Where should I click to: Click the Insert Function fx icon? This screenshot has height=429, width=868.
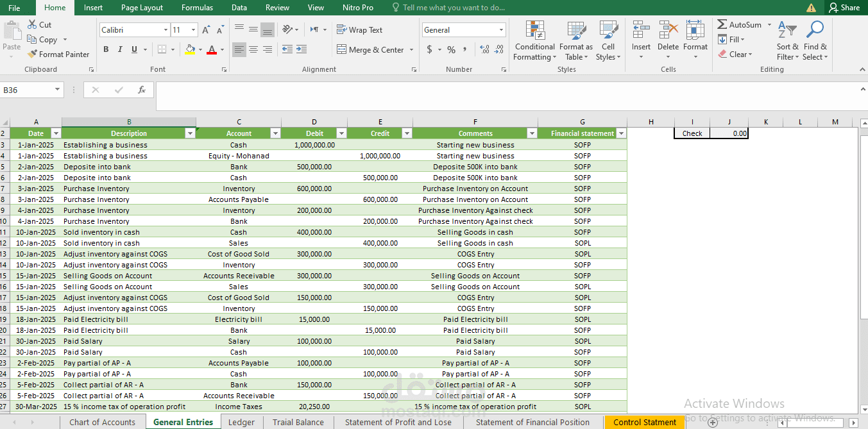point(142,90)
